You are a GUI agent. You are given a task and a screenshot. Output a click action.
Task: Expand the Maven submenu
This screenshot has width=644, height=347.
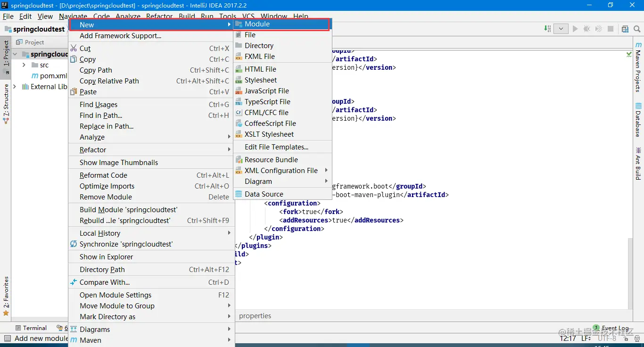[x=151, y=340]
